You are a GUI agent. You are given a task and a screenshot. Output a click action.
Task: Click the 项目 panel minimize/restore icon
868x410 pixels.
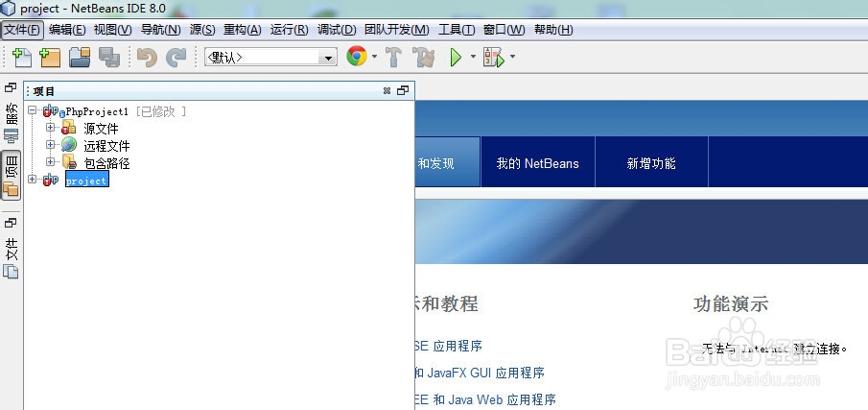pyautogui.click(x=403, y=91)
